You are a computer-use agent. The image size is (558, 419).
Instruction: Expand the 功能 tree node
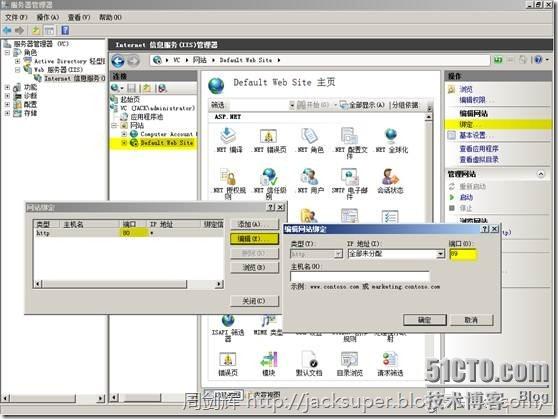click(x=7, y=87)
